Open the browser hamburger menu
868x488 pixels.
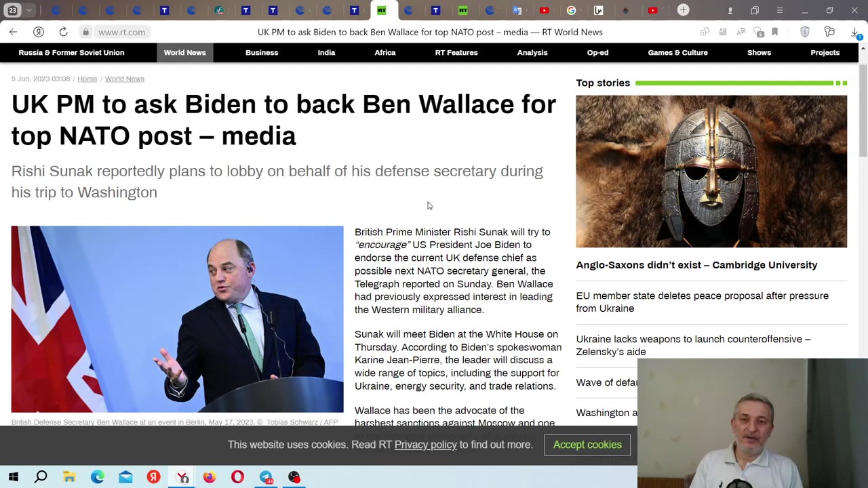[779, 10]
